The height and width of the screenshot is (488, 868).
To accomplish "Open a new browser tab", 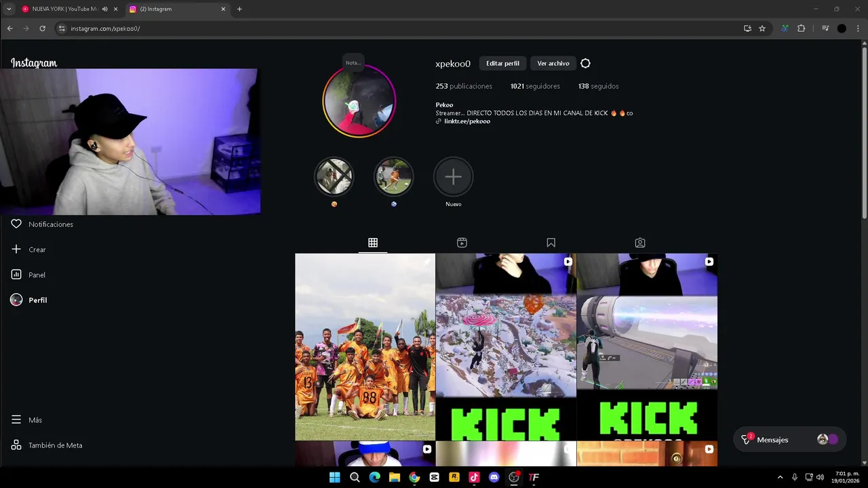I will click(x=239, y=9).
